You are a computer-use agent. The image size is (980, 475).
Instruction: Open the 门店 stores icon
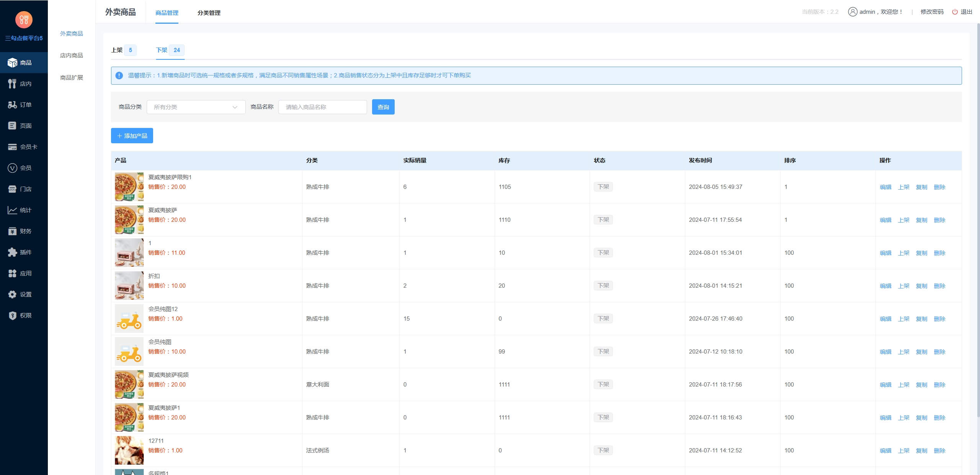coord(24,188)
